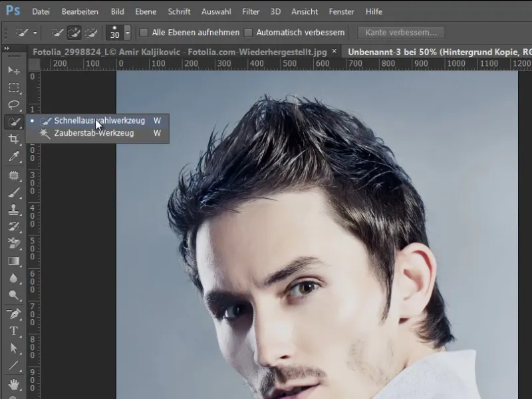Expand the collapsed panel dock
The image size is (532, 399).
8,49
